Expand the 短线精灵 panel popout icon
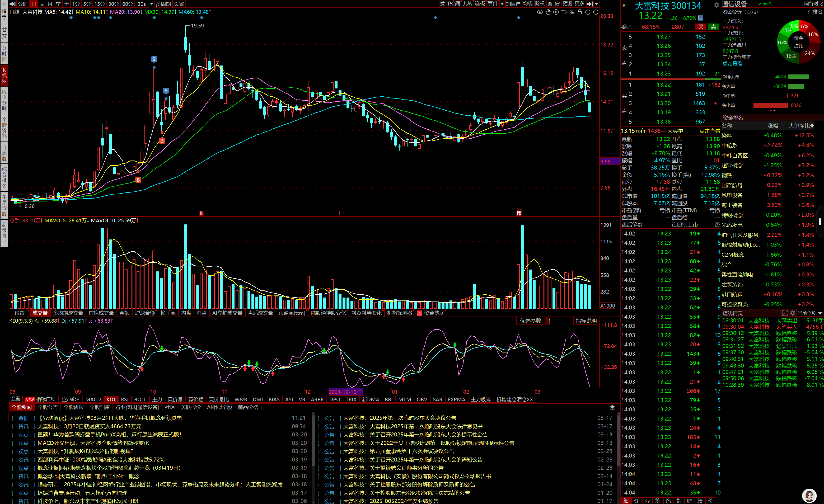 (785, 313)
